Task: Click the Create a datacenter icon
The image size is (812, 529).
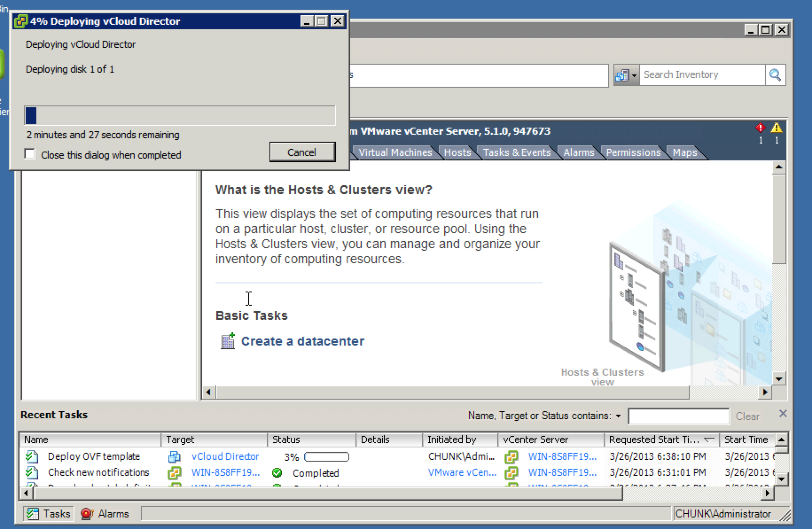Action: [228, 341]
